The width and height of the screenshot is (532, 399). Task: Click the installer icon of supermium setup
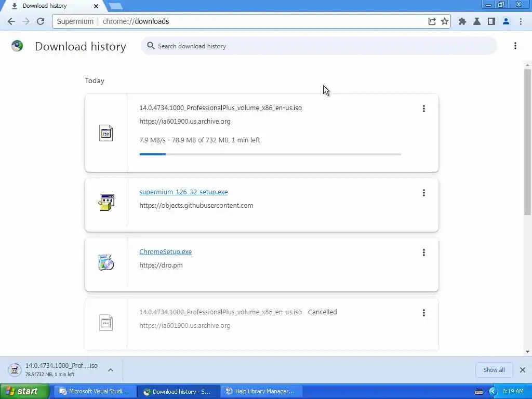tap(106, 202)
